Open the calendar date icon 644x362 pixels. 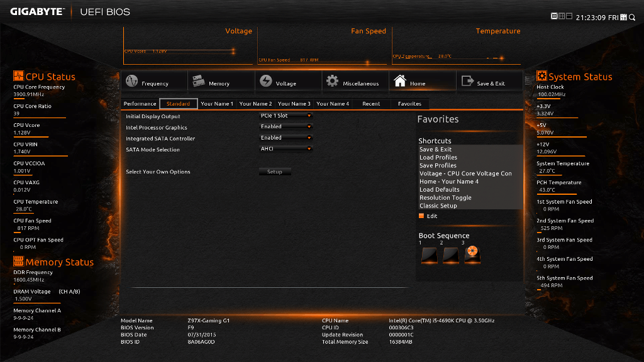click(623, 17)
